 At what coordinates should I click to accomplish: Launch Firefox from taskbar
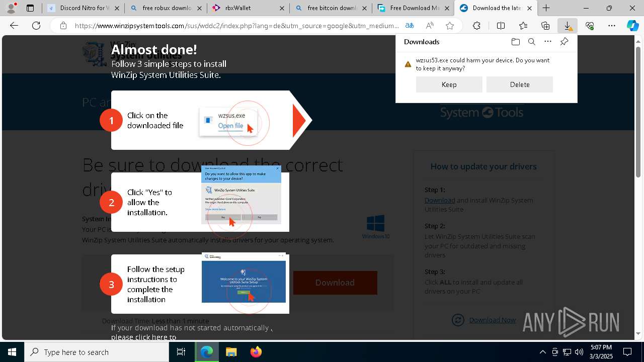pos(256,352)
